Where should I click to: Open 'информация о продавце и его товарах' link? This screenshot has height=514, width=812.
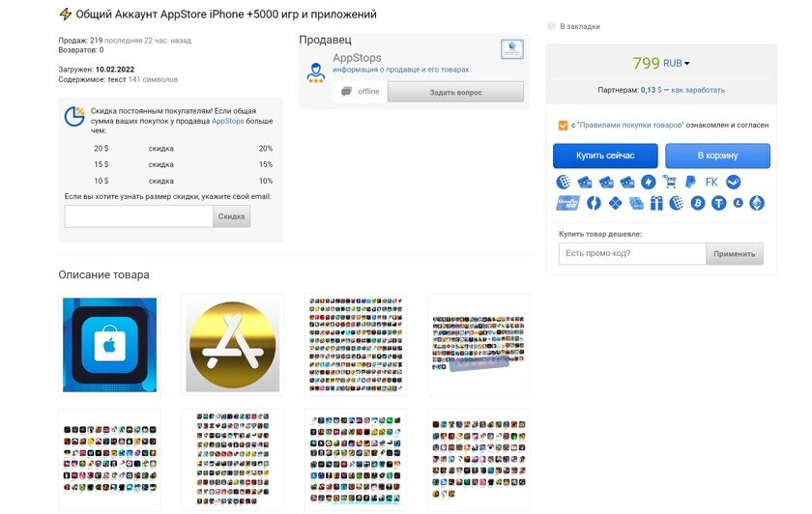click(401, 70)
